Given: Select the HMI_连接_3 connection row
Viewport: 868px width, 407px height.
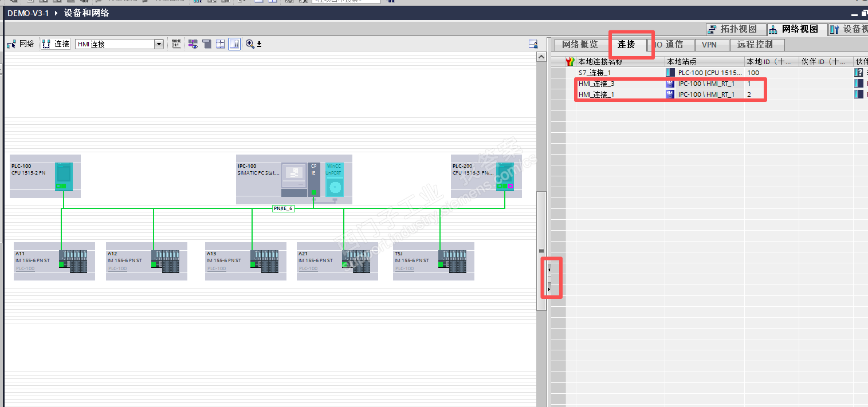Looking at the screenshot, I should (709, 84).
